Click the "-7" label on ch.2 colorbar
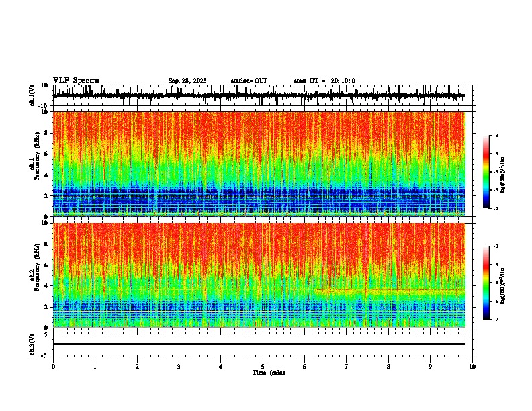532x411 pixels. [x=495, y=319]
